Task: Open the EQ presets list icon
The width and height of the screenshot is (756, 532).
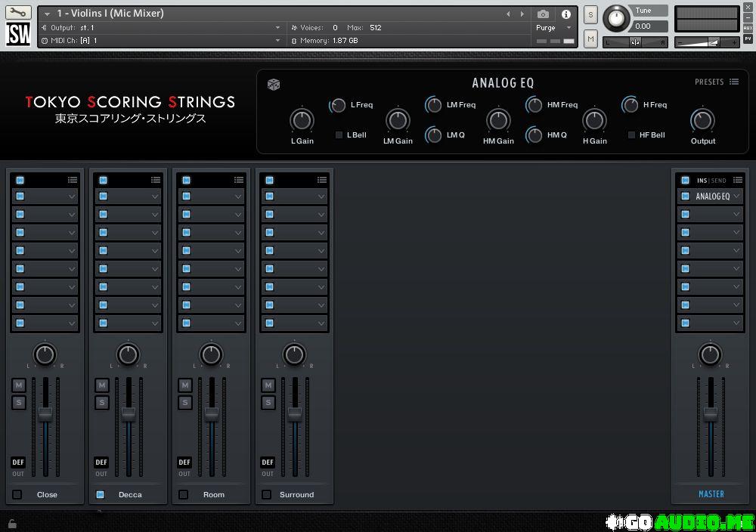Action: pos(734,82)
